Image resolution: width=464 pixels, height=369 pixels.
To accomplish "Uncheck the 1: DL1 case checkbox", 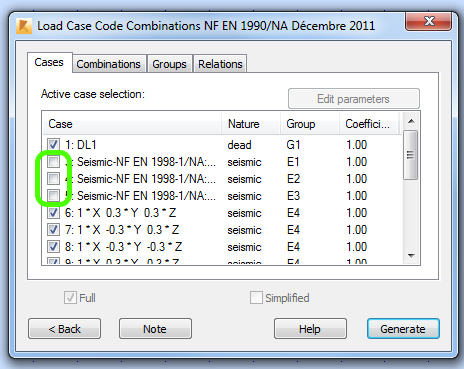I will [53, 144].
